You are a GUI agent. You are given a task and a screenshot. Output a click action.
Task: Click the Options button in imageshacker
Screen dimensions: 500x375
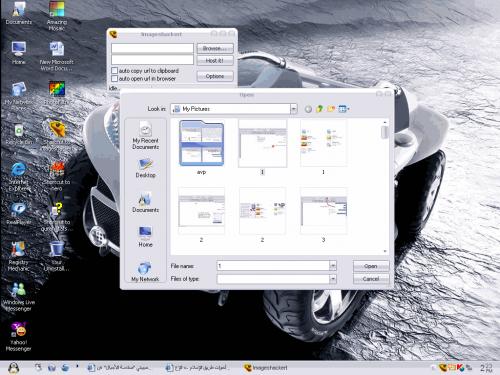(215, 76)
